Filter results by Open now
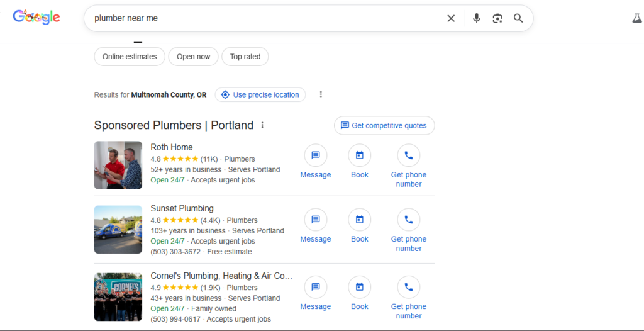The width and height of the screenshot is (644, 331). click(194, 57)
